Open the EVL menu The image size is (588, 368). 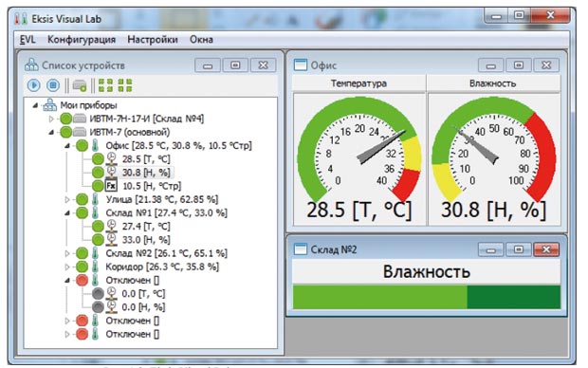tap(28, 40)
